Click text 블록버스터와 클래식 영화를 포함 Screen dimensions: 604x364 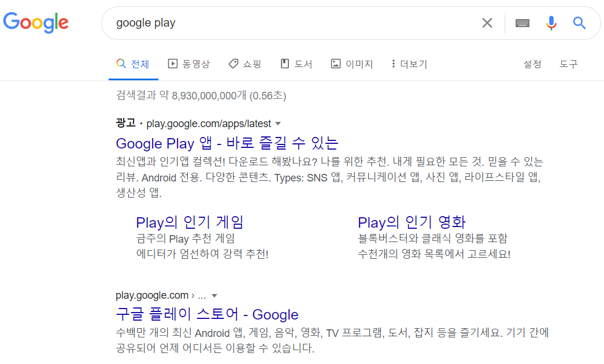coord(432,239)
